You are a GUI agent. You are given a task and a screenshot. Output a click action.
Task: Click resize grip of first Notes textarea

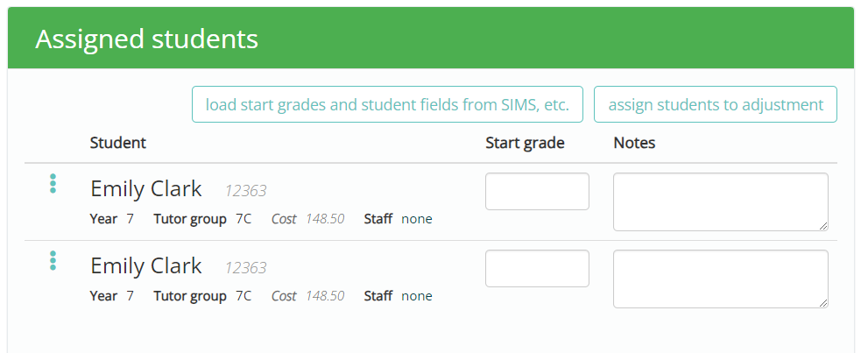(823, 226)
